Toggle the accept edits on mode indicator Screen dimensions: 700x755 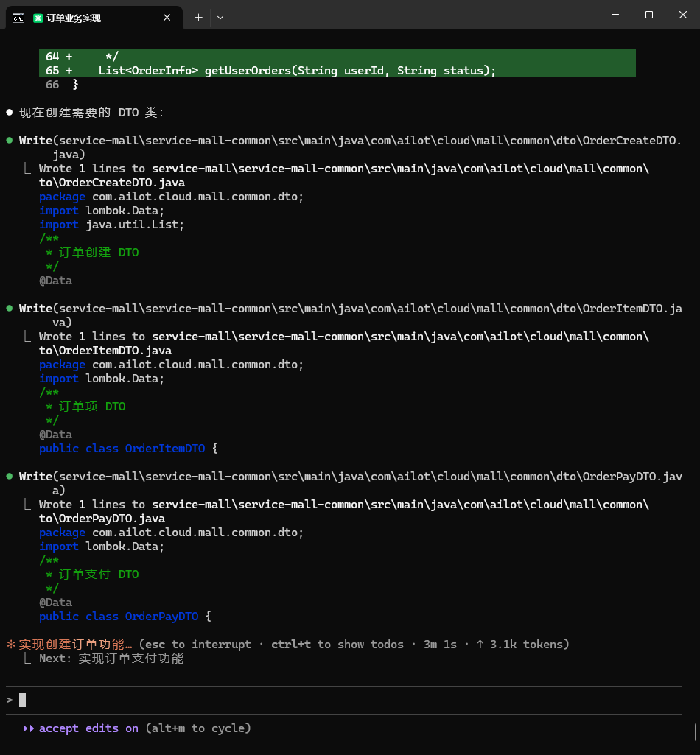click(x=88, y=728)
